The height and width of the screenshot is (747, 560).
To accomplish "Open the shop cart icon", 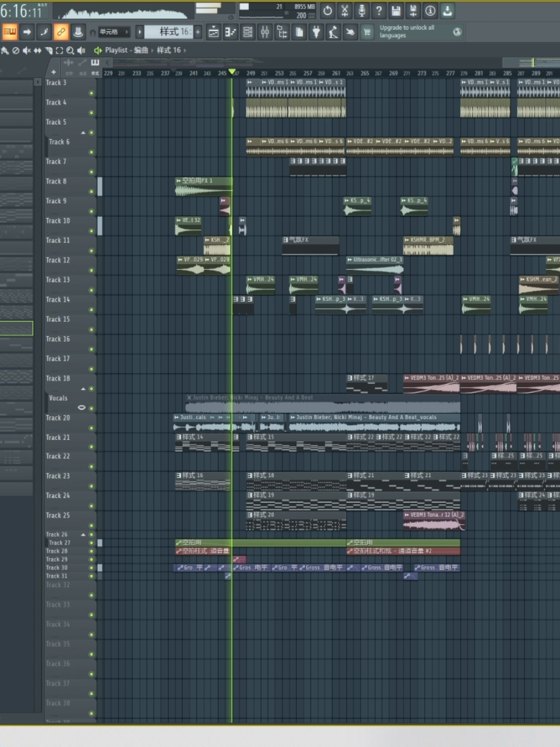I will (367, 32).
